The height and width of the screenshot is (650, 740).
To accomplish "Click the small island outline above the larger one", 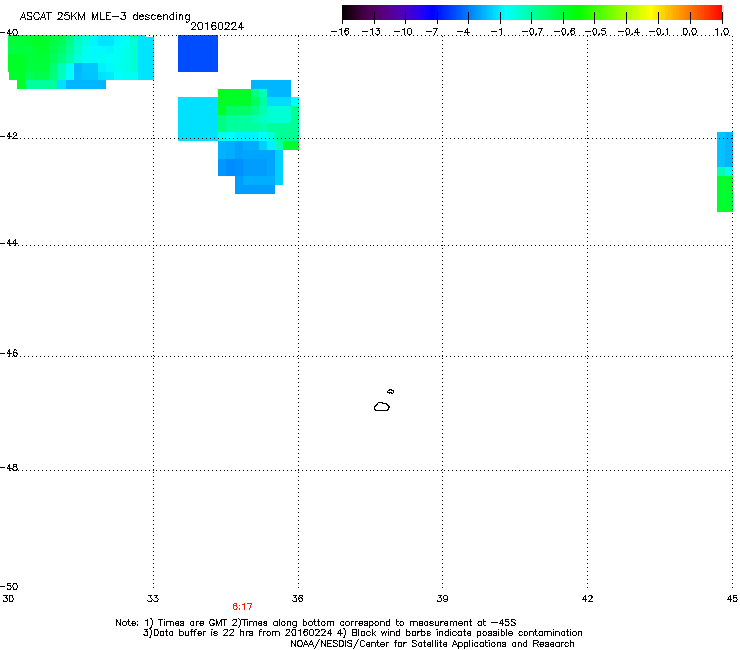I will tap(391, 391).
